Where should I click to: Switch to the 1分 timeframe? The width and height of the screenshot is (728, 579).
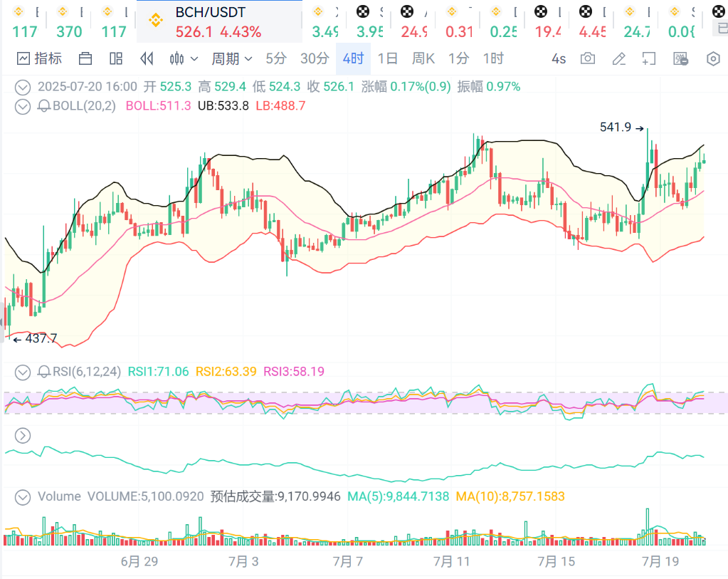[x=458, y=58]
